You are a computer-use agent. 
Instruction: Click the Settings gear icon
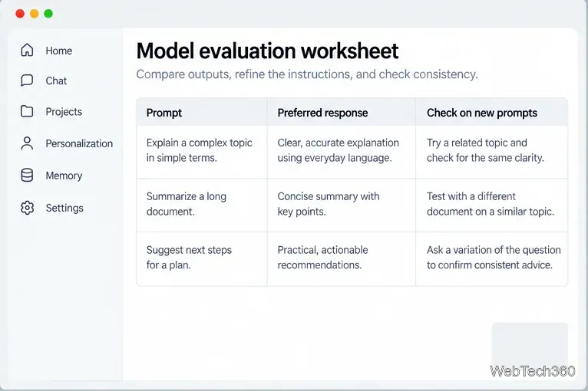(27, 208)
